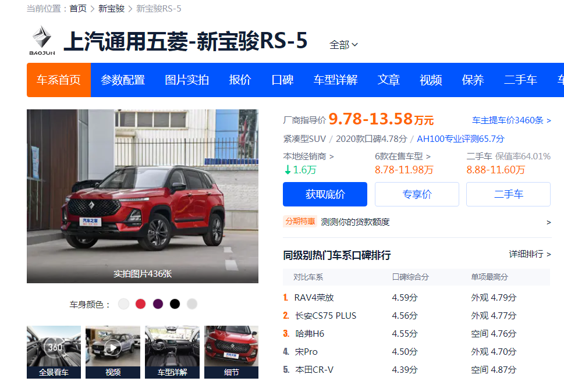
Task: Open 车型详解 navigation tab
Action: coord(336,80)
